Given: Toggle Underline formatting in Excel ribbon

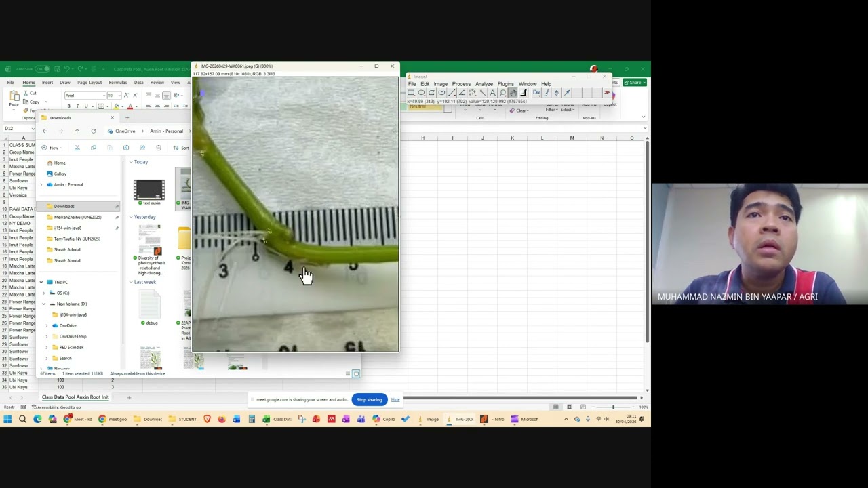Looking at the screenshot, I should [x=86, y=106].
